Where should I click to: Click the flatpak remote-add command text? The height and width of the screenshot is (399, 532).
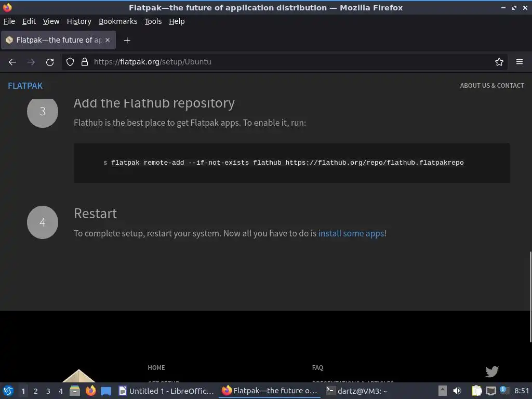coord(287,163)
